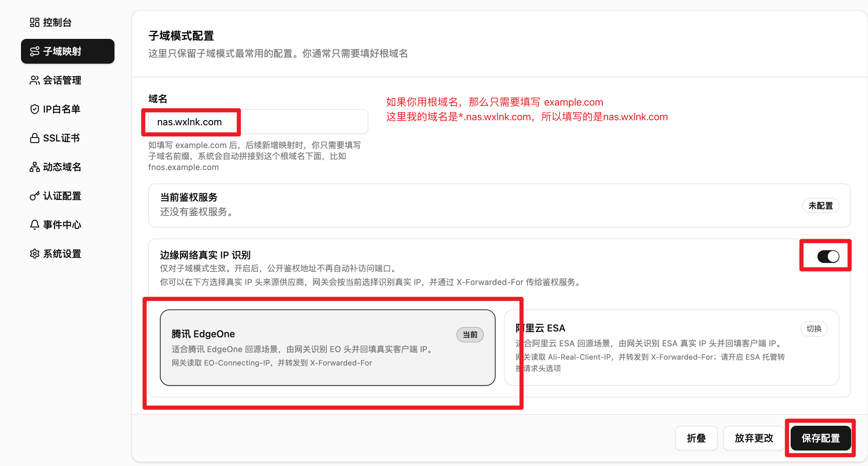Click the bell icon for 事件中心
This screenshot has width=868, height=466.
[34, 225]
